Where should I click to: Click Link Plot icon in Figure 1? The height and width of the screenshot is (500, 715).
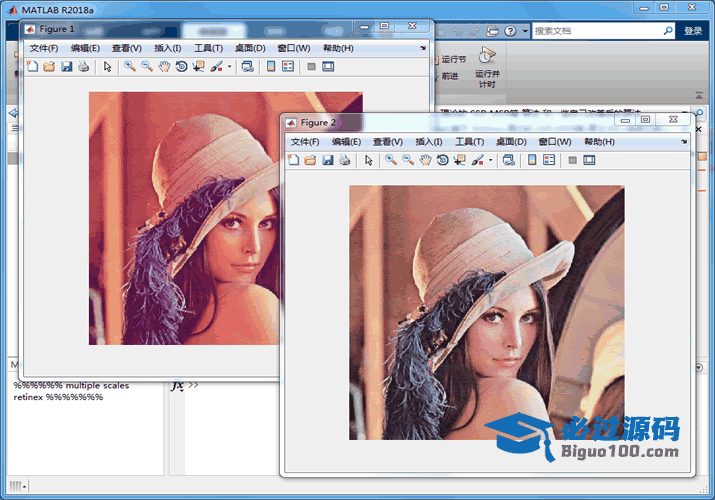(x=248, y=67)
